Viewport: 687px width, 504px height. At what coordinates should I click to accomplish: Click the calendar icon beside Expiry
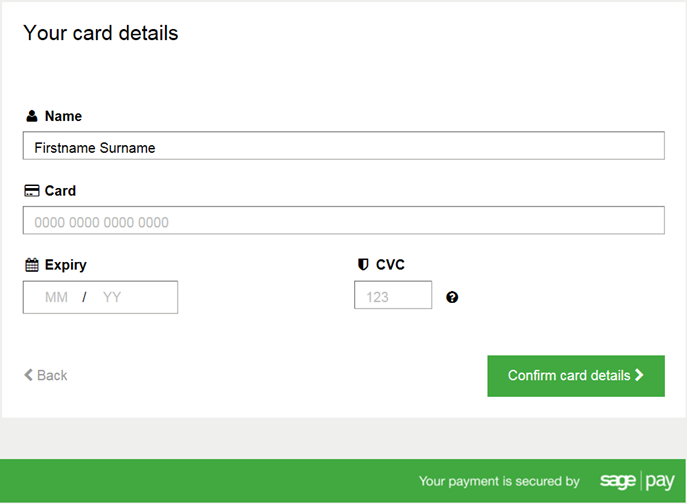point(32,265)
